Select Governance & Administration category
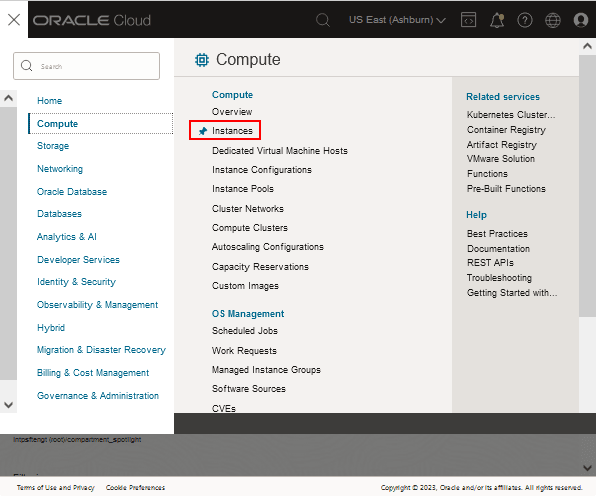Image resolution: width=596 pixels, height=496 pixels. [98, 396]
